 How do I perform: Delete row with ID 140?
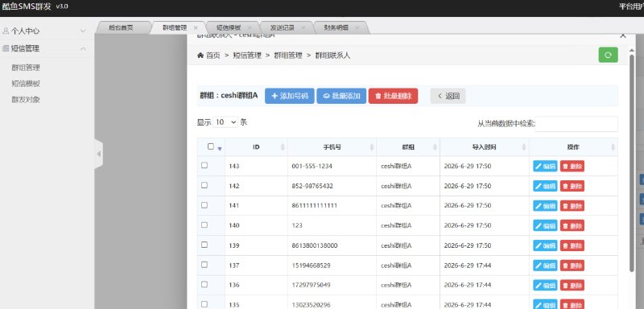572,225
